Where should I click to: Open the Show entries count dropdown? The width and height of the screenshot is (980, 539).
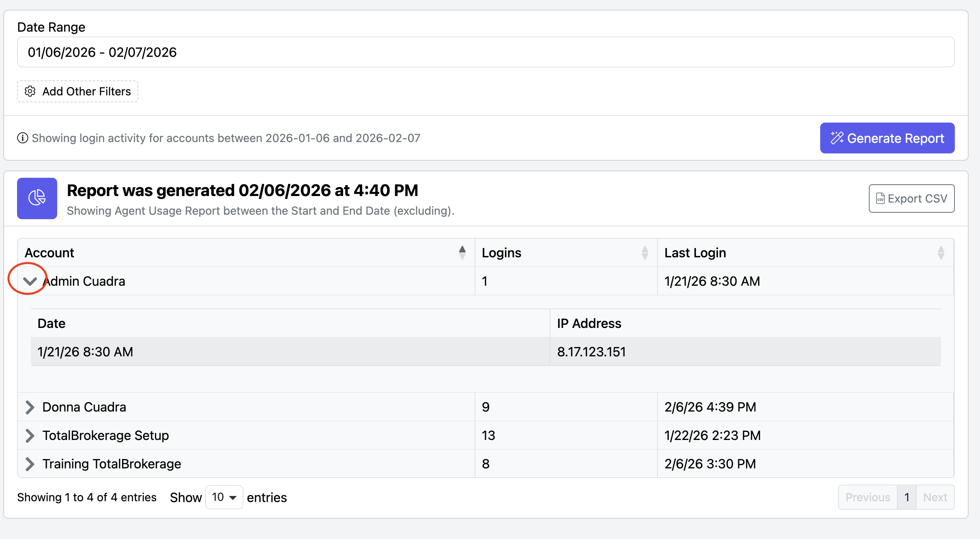point(224,497)
